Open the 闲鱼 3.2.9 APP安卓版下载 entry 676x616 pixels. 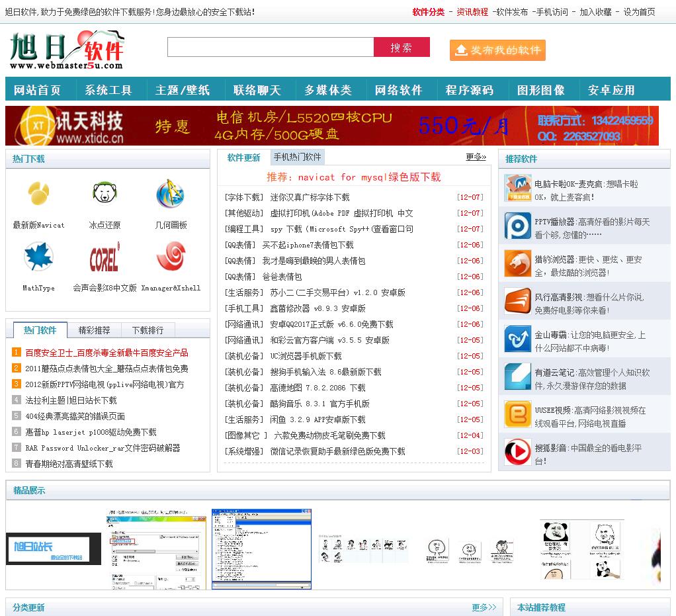click(x=317, y=419)
